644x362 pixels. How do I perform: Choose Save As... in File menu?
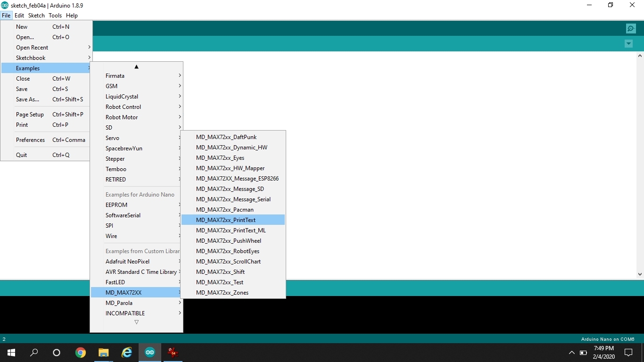click(x=46, y=99)
